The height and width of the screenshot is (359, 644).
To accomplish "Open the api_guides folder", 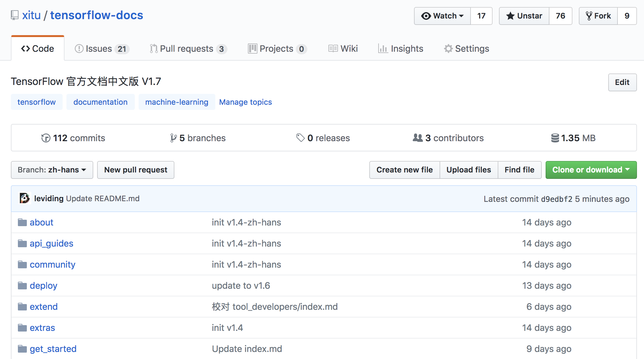I will point(51,243).
